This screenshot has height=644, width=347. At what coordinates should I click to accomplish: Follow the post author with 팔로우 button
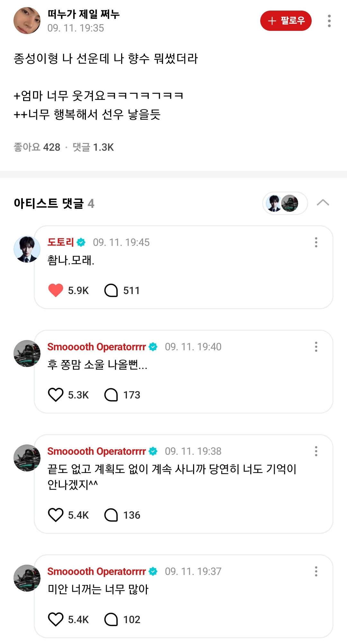tap(286, 21)
